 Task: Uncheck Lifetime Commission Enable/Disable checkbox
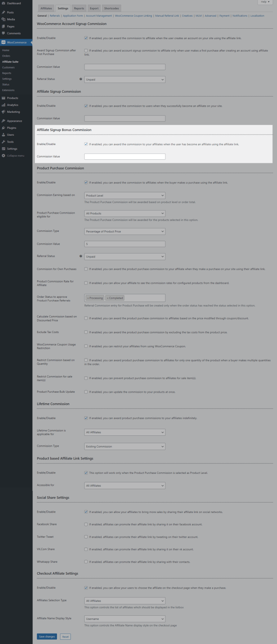click(86, 418)
